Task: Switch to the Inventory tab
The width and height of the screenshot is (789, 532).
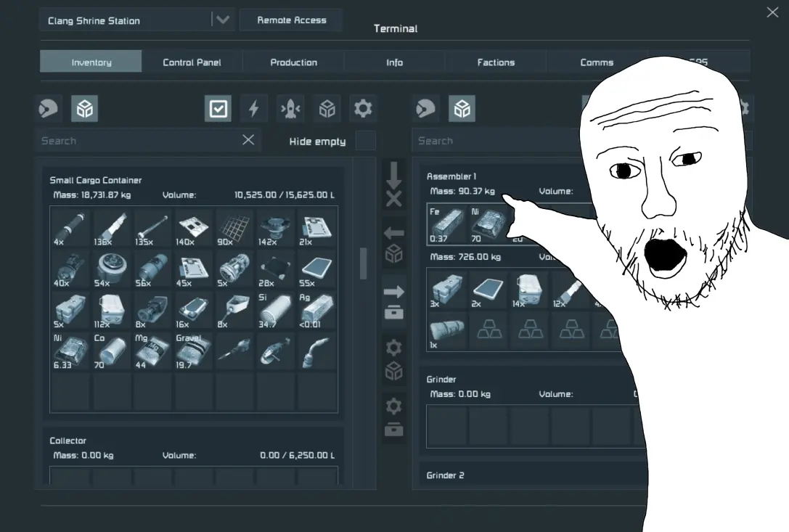Action: point(91,62)
